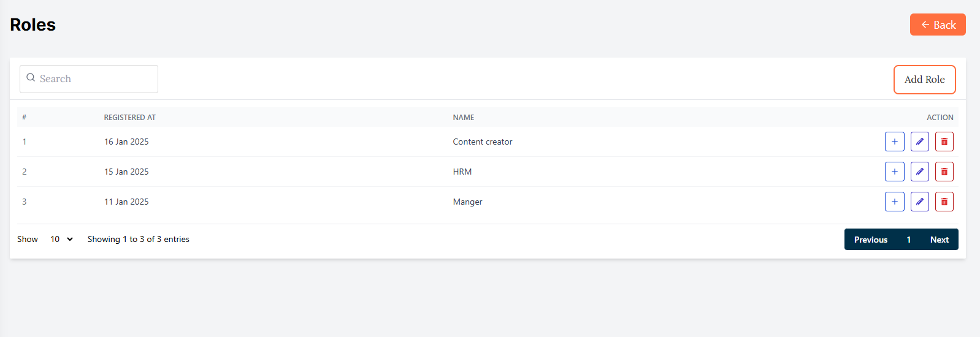Click the Add Role button
This screenshot has height=337, width=980.
[924, 80]
